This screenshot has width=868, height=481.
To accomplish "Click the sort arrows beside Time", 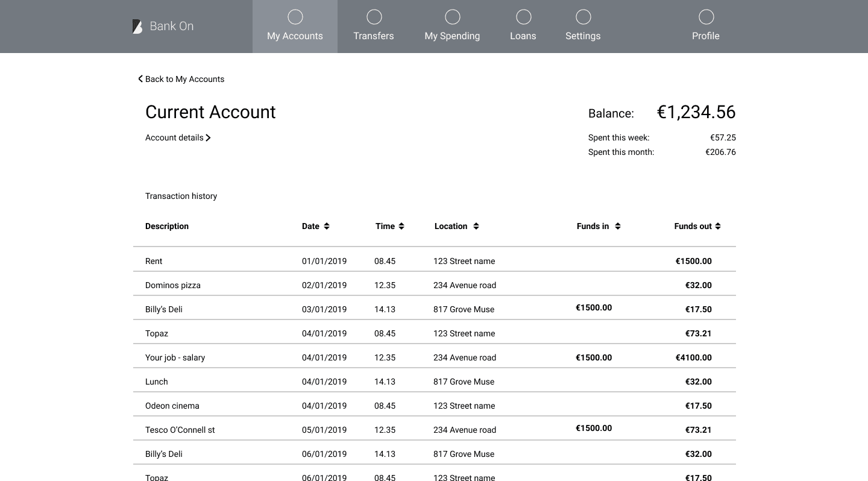I will (401, 226).
